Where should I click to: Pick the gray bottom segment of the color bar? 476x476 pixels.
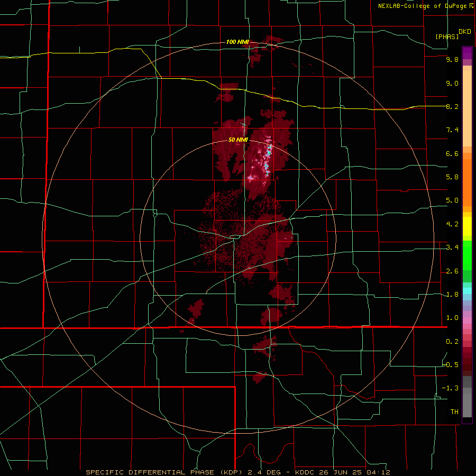(467, 402)
